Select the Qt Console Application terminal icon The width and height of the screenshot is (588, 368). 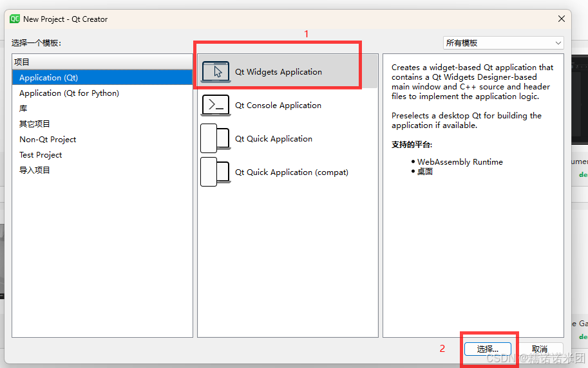click(x=216, y=106)
